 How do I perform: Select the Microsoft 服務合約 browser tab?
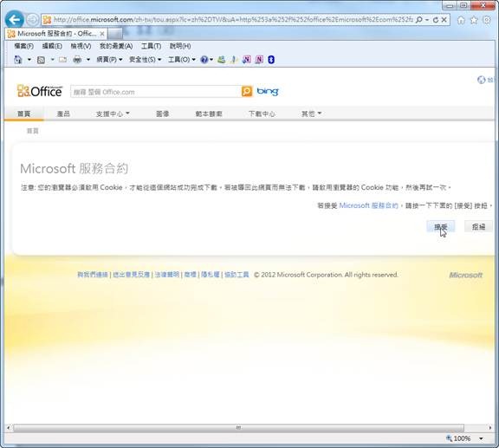tap(56, 34)
